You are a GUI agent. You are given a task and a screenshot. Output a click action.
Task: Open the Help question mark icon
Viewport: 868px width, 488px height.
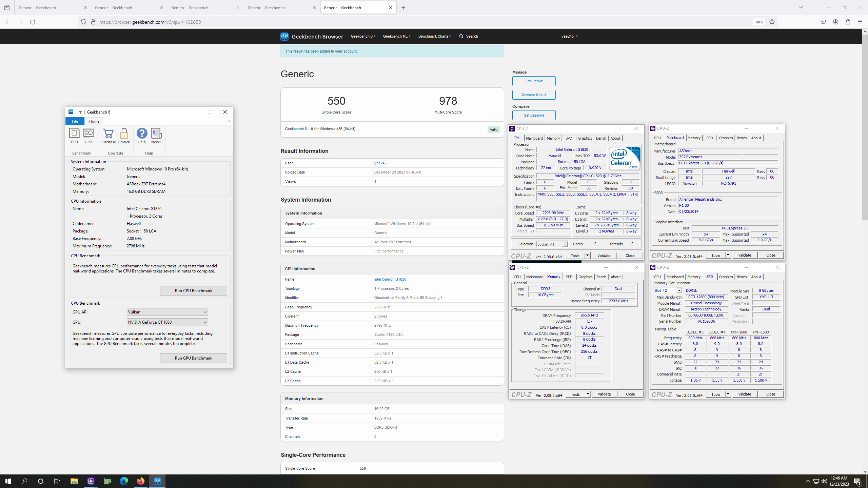[142, 136]
